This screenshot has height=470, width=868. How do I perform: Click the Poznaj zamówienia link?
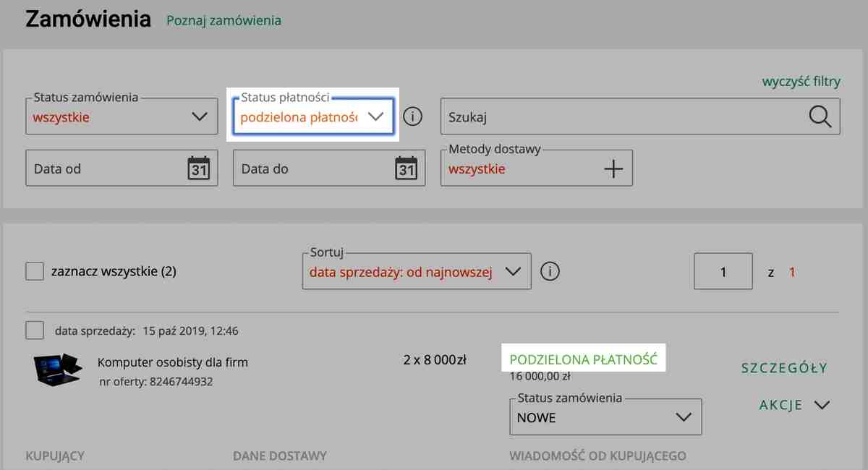point(224,20)
